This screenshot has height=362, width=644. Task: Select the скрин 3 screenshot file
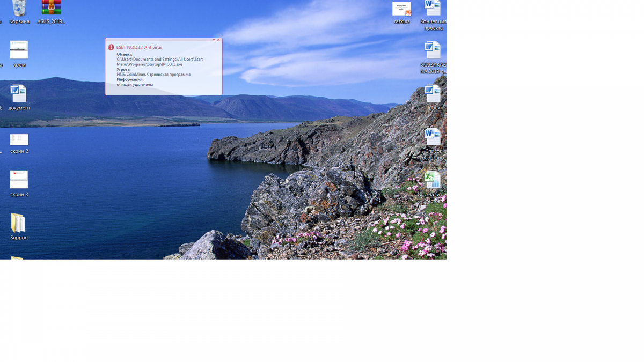point(19,180)
